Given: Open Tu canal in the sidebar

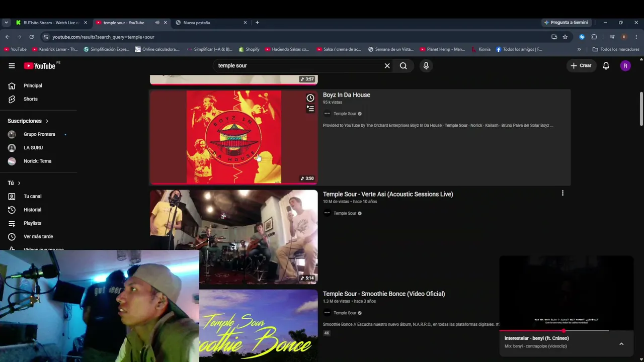Looking at the screenshot, I should [x=32, y=197].
